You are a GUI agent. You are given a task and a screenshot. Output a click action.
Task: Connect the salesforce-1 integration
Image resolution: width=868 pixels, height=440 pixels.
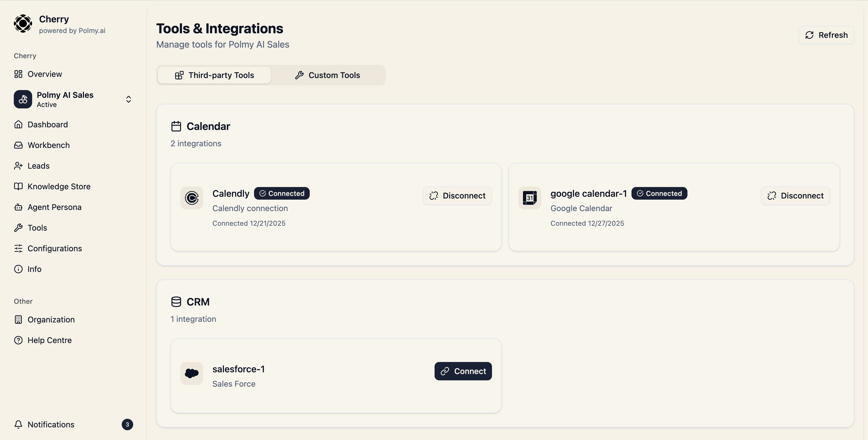tap(463, 371)
